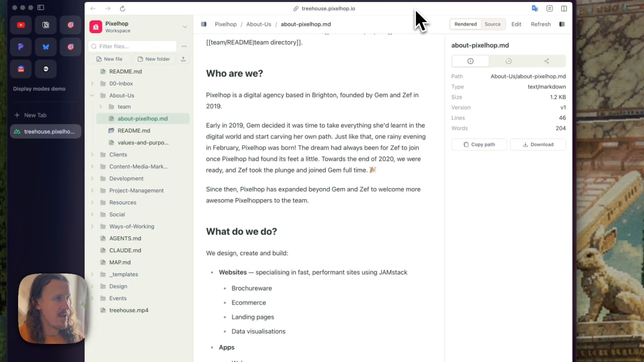The height and width of the screenshot is (362, 644).
Task: Click the Copy path button
Action: click(x=479, y=144)
